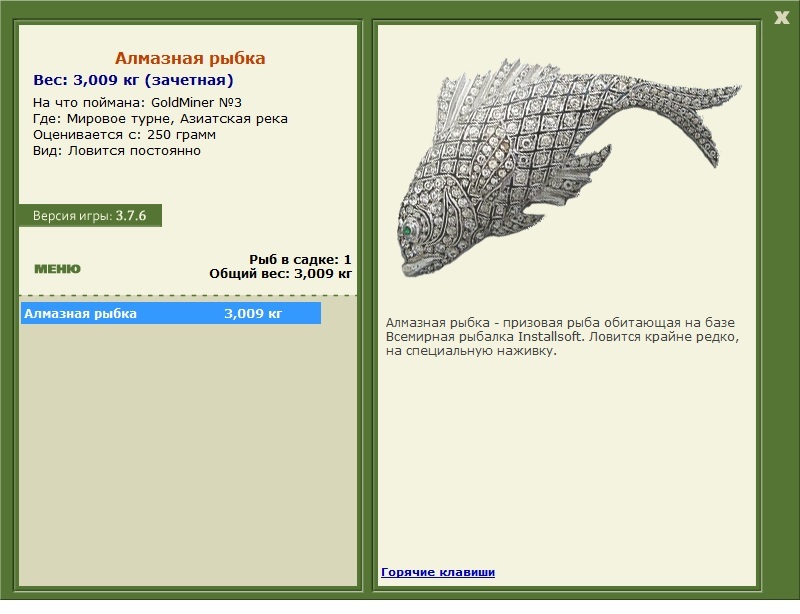Click the diamond fish picture

pyautogui.click(x=569, y=168)
